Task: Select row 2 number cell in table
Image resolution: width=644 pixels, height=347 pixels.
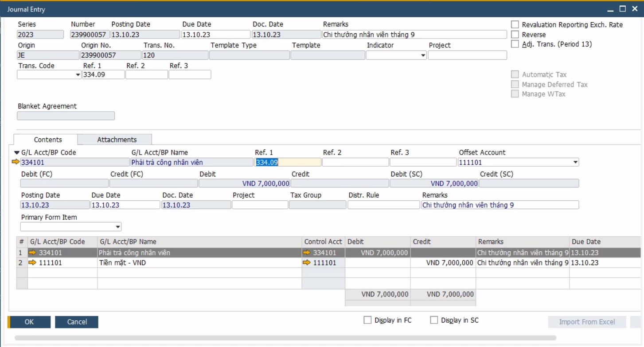Action: point(22,263)
